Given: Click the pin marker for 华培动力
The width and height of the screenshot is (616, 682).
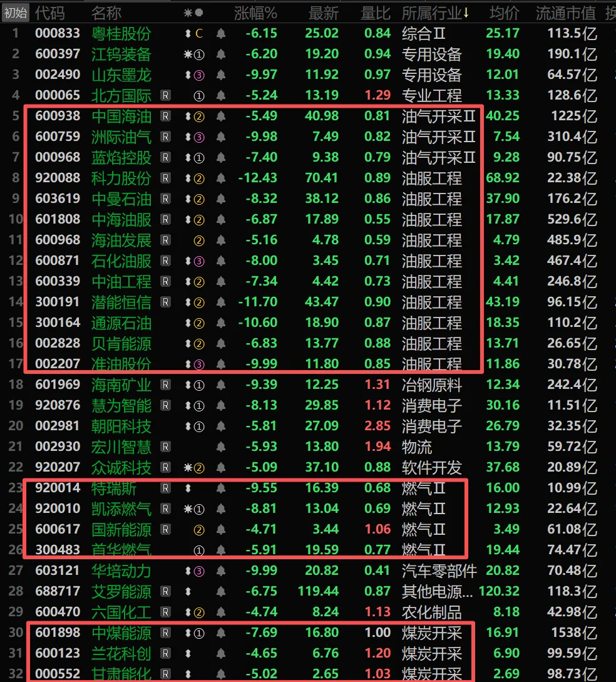Looking at the screenshot, I should [x=188, y=571].
